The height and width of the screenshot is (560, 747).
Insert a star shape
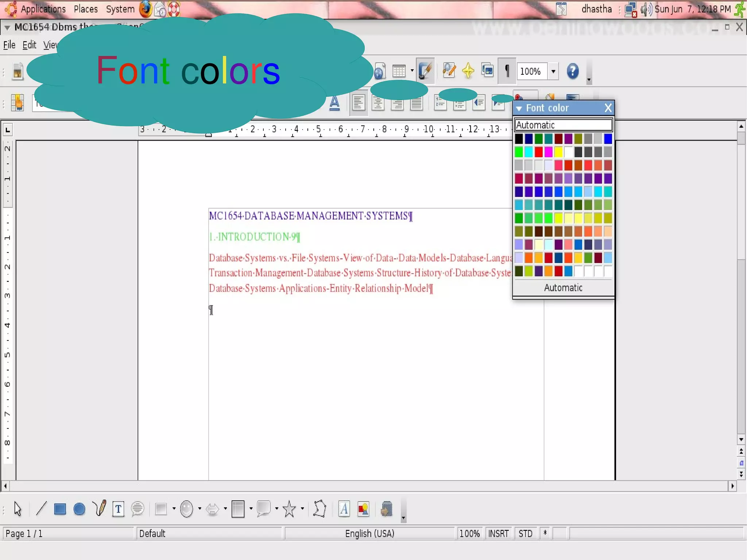coord(289,509)
